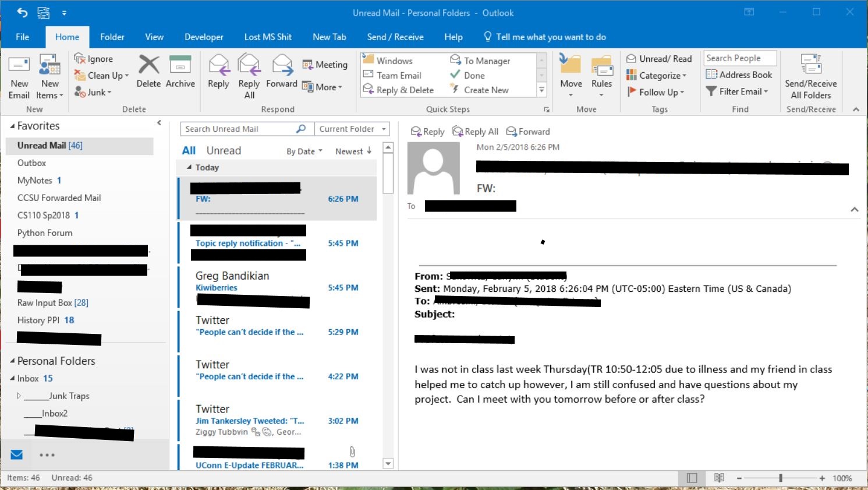Reply using the ribbon Reply icon
868x490 pixels.
pos(218,71)
